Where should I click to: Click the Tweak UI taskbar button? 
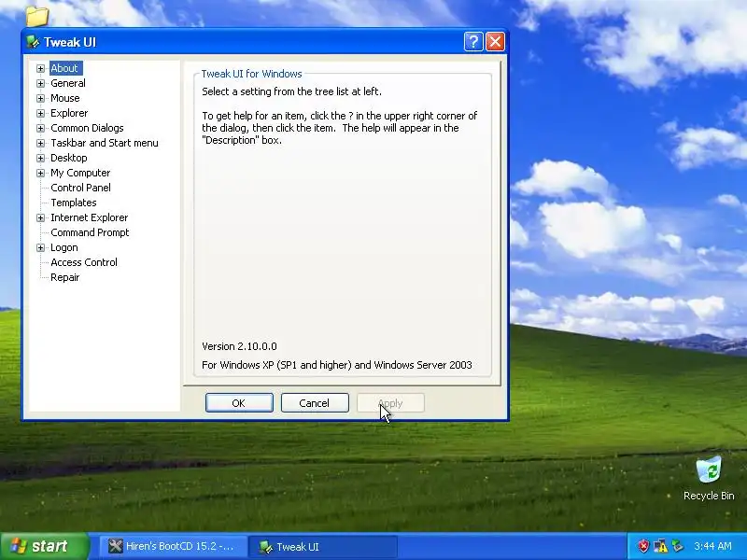pyautogui.click(x=323, y=546)
